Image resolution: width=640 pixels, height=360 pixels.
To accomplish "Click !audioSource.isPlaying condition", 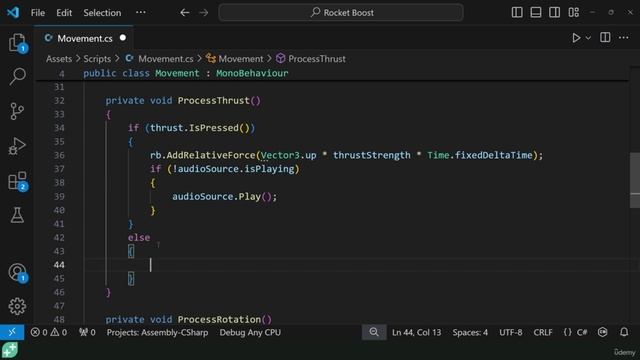I will click(x=233, y=169).
